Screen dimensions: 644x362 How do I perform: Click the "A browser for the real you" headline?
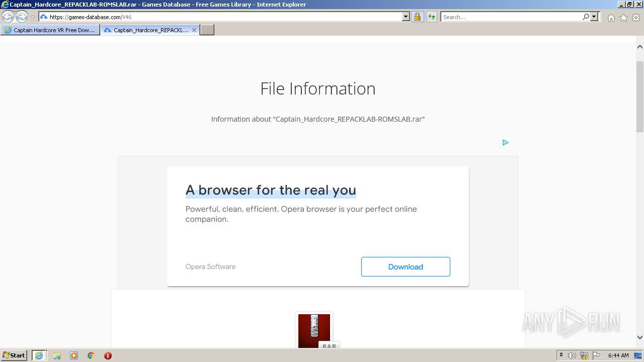pyautogui.click(x=271, y=190)
